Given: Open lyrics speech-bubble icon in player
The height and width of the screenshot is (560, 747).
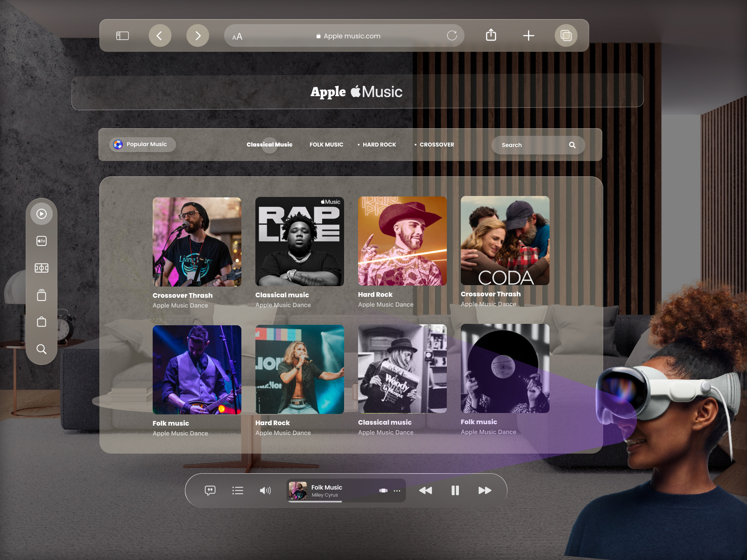Looking at the screenshot, I should [210, 490].
